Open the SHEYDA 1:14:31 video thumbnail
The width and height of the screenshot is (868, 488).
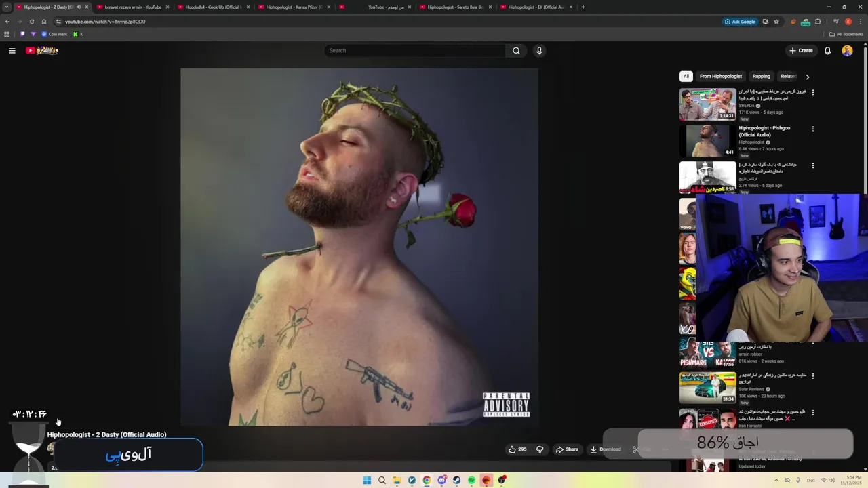pos(707,104)
